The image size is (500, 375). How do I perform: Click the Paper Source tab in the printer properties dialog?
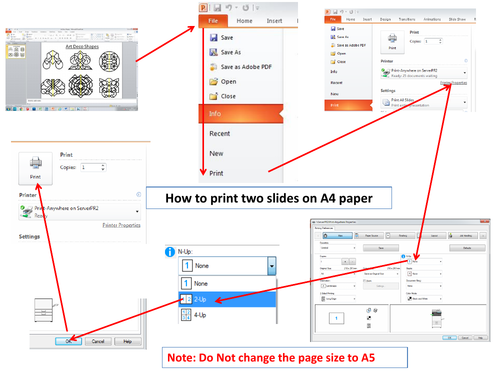[369, 236]
